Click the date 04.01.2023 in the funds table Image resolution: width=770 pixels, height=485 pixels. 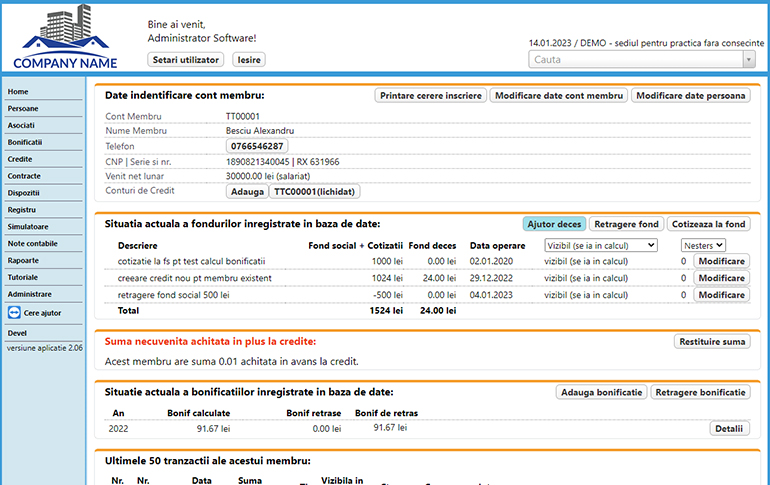(x=491, y=295)
